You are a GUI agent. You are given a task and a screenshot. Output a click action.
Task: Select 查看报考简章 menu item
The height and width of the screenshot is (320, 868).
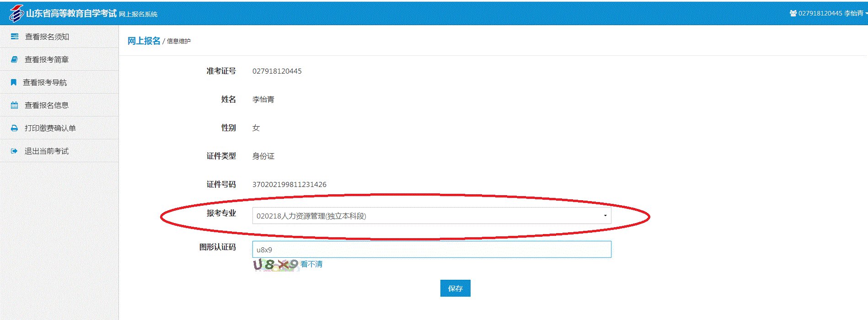coord(47,59)
